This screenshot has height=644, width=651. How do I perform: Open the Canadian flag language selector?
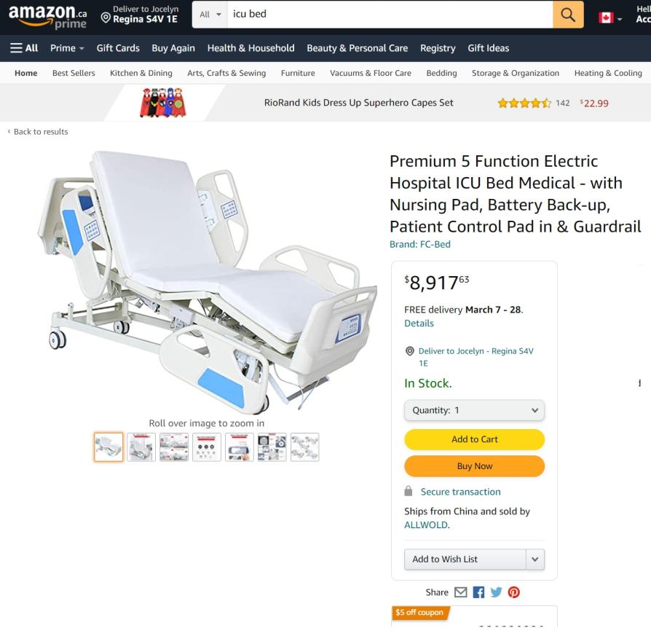[x=610, y=18]
